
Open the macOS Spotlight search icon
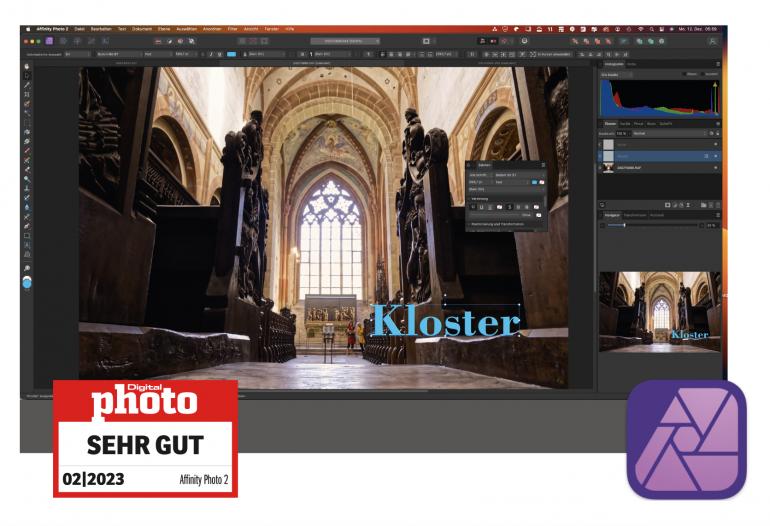tap(653, 31)
